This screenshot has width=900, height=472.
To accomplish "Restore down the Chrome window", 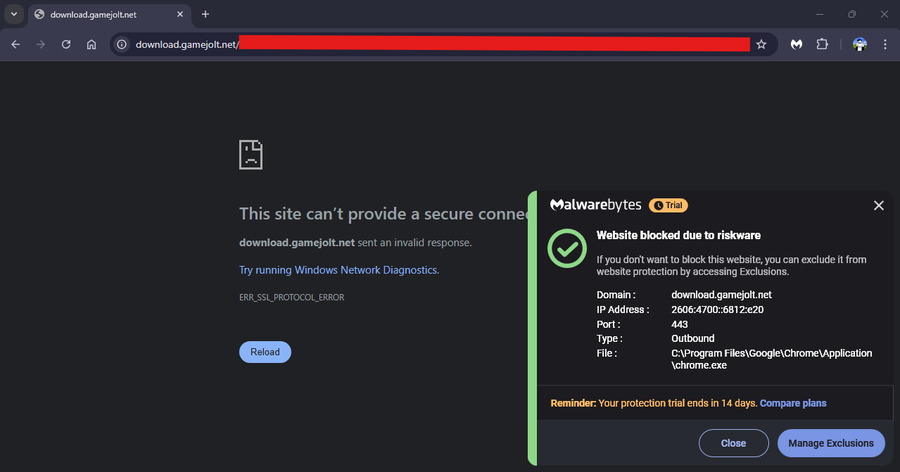I will pos(852,14).
